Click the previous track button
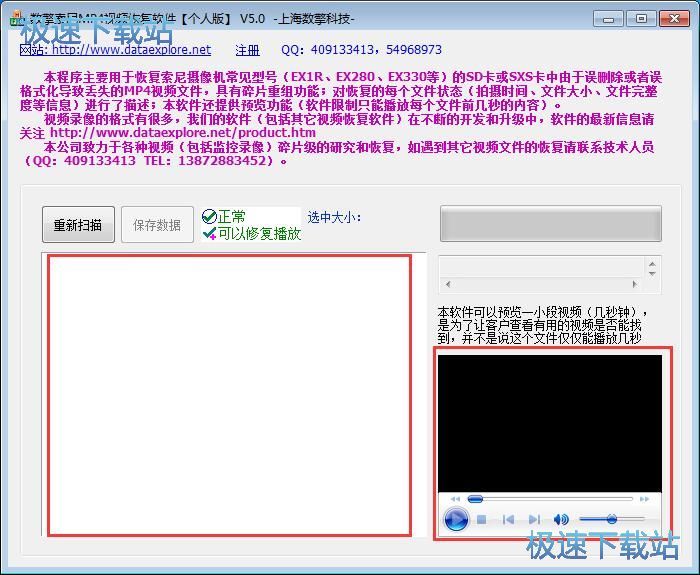 point(508,519)
